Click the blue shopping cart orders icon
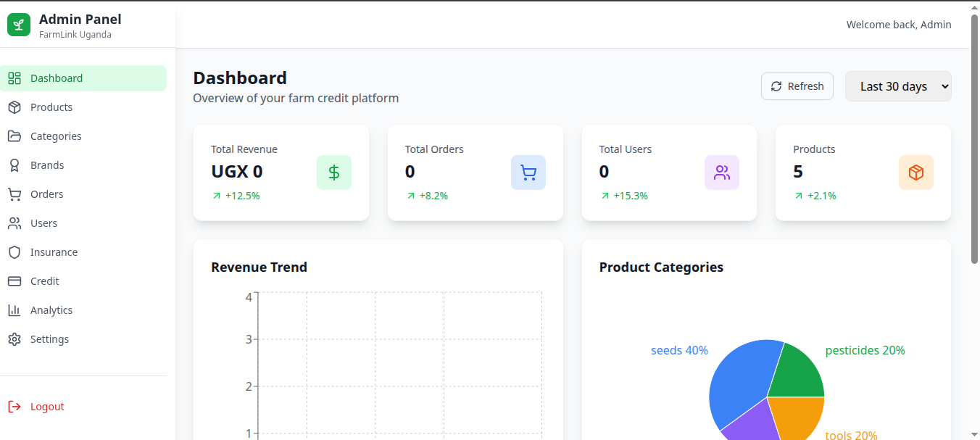Image resolution: width=980 pixels, height=440 pixels. pyautogui.click(x=528, y=173)
